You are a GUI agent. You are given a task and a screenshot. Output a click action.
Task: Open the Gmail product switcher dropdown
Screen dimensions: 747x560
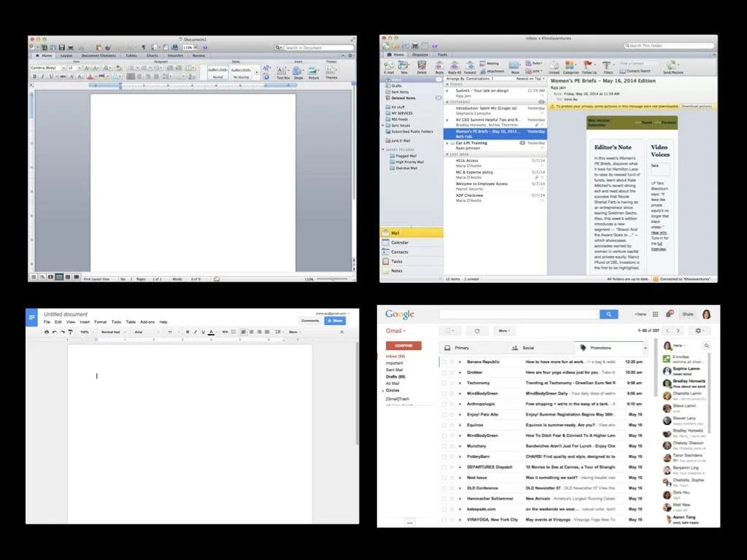(395, 331)
